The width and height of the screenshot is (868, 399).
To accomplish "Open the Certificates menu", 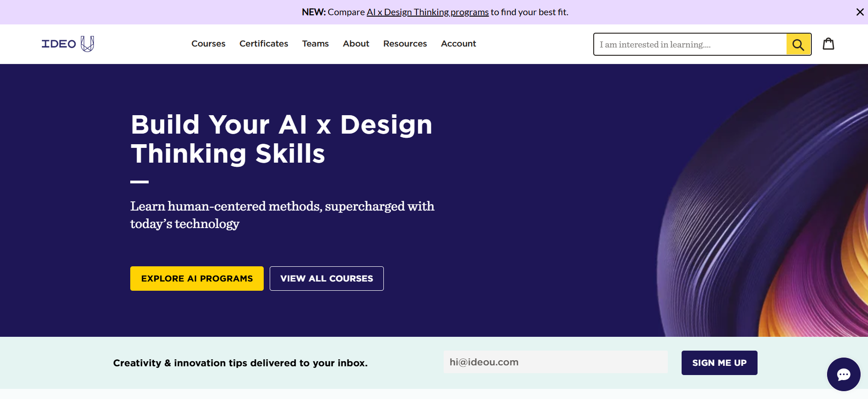I will click(x=264, y=44).
